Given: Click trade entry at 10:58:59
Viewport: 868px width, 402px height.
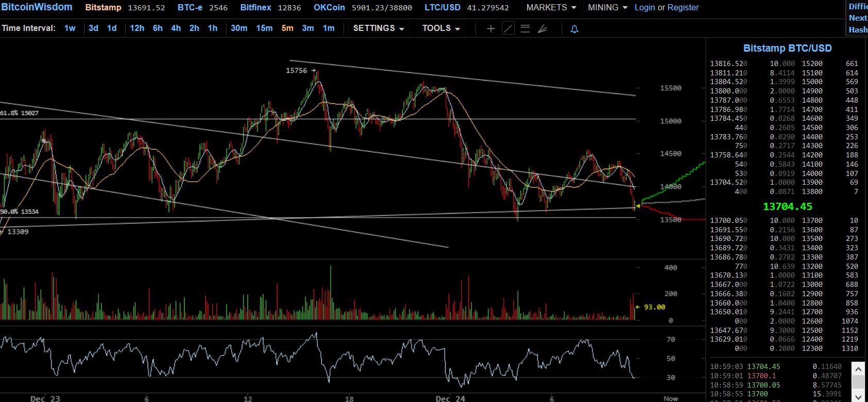Looking at the screenshot, I should (x=776, y=385).
